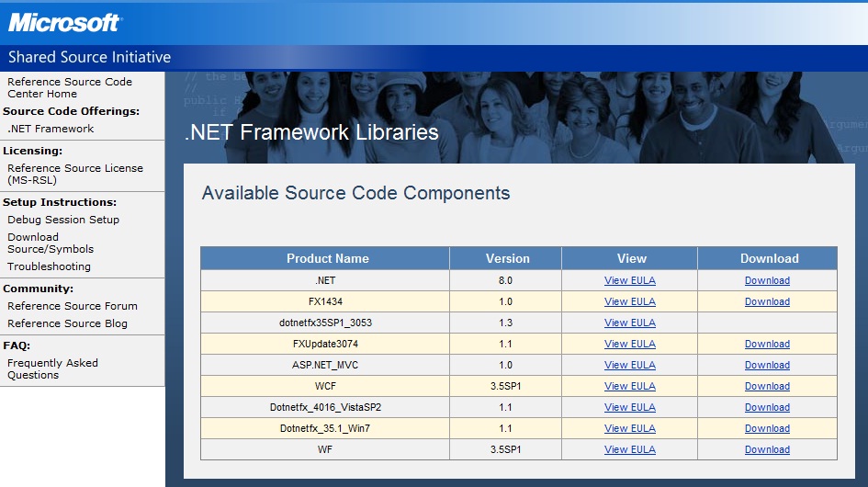Open the .NET Framework offering link
The image size is (868, 487).
[x=51, y=129]
